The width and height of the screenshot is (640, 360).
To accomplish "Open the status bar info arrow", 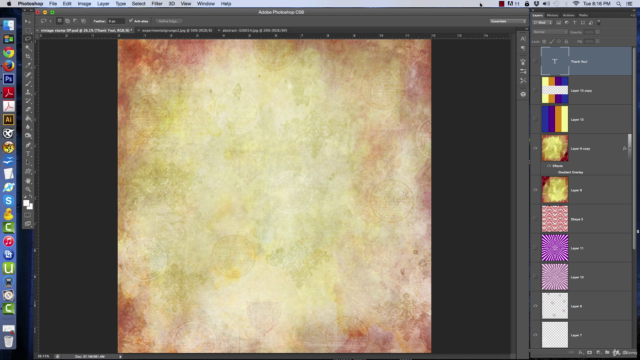I will (x=120, y=357).
